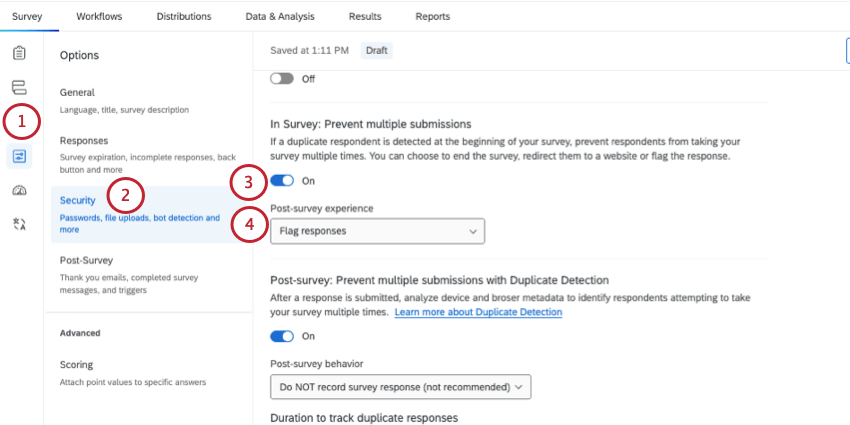View the Reports tab
The height and width of the screenshot is (425, 850).
[x=433, y=16]
